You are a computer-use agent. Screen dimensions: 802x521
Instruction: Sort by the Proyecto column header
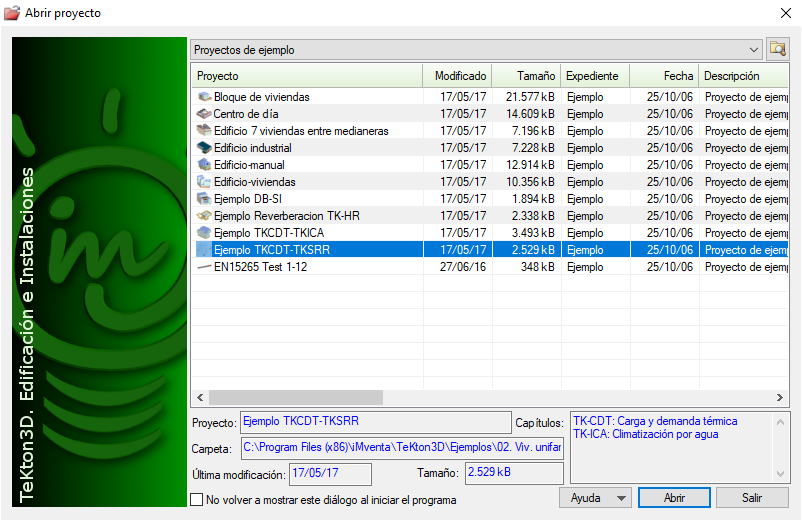(x=307, y=76)
